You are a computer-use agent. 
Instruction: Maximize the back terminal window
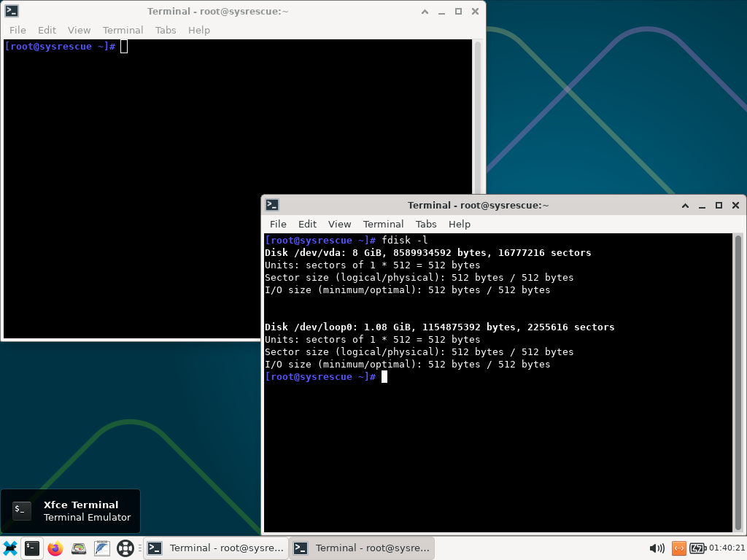[458, 12]
